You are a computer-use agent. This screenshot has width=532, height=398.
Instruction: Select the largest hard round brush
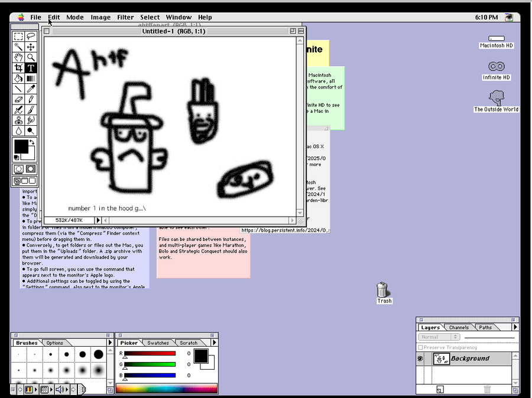tap(98, 354)
